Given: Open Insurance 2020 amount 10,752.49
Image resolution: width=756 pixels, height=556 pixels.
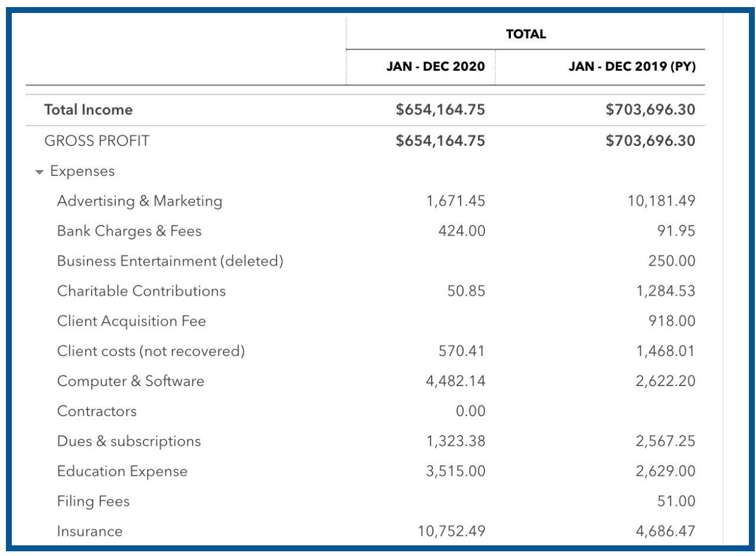Looking at the screenshot, I should 451,532.
